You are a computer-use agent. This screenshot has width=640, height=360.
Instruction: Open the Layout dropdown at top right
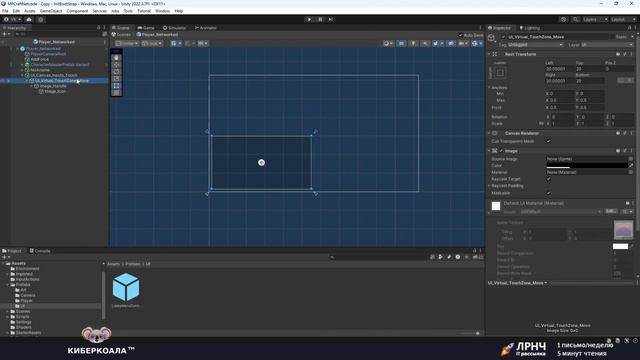(x=623, y=19)
